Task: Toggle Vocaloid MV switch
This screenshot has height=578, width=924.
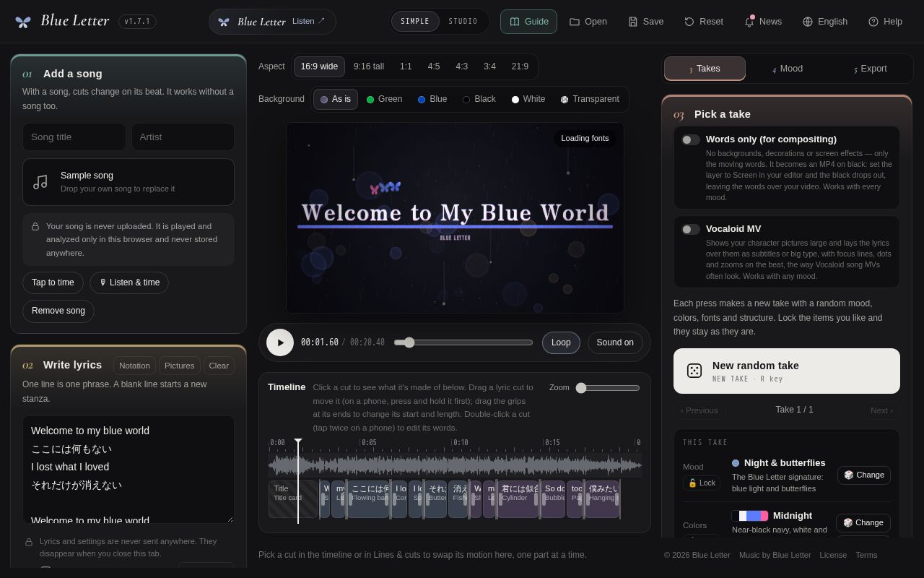Action: (691, 229)
